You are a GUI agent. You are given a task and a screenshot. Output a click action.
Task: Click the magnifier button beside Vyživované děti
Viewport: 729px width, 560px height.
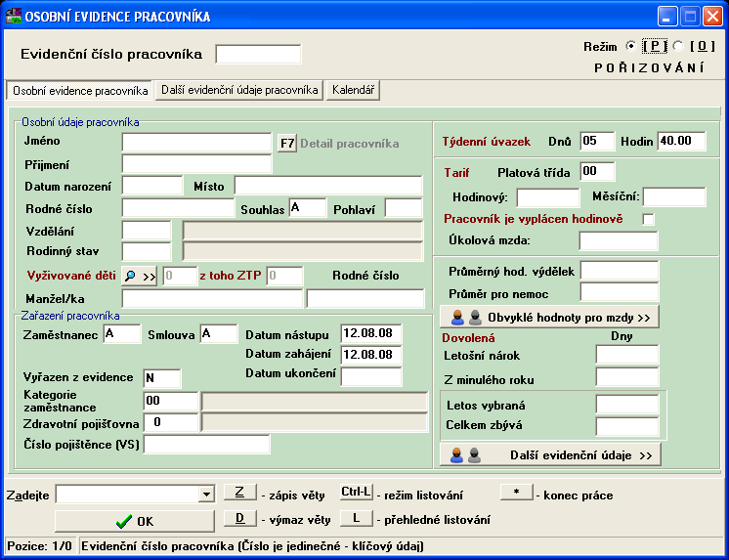139,277
